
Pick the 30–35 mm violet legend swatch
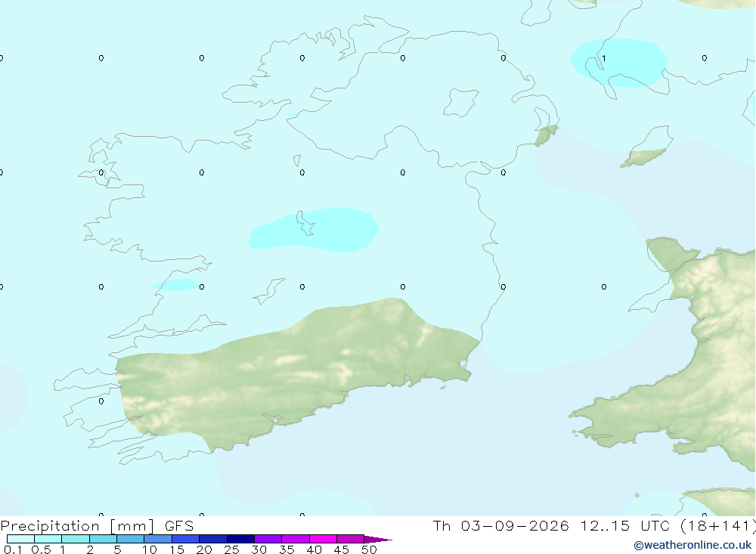(x=268, y=539)
